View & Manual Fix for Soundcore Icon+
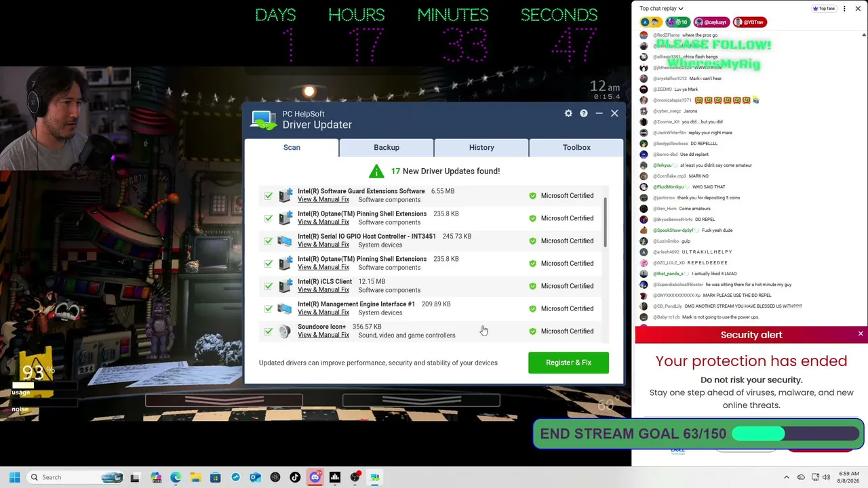 (323, 335)
